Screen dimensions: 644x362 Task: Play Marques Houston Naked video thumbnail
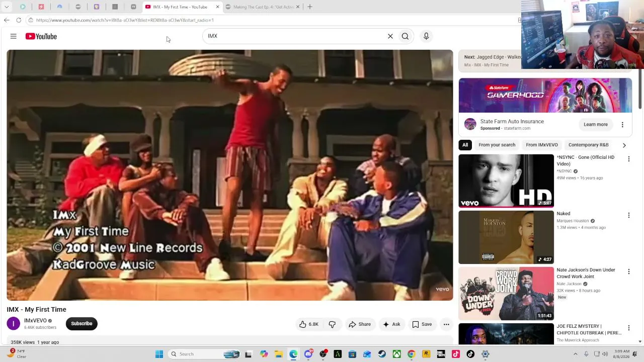coord(506,237)
